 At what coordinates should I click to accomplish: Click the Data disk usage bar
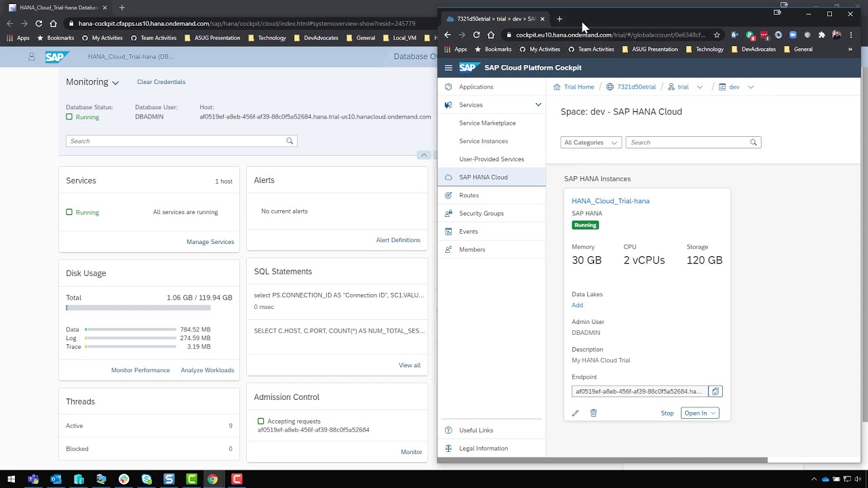point(131,329)
